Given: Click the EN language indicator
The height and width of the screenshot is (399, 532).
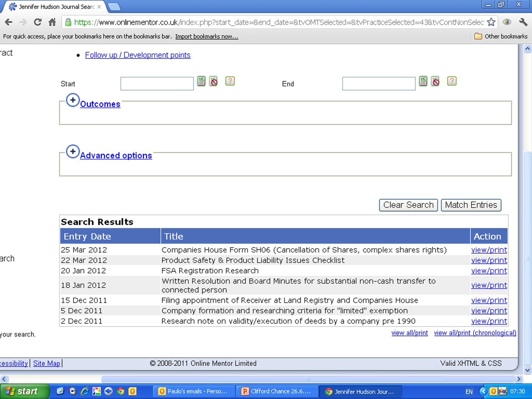Looking at the screenshot, I should pyautogui.click(x=469, y=392).
